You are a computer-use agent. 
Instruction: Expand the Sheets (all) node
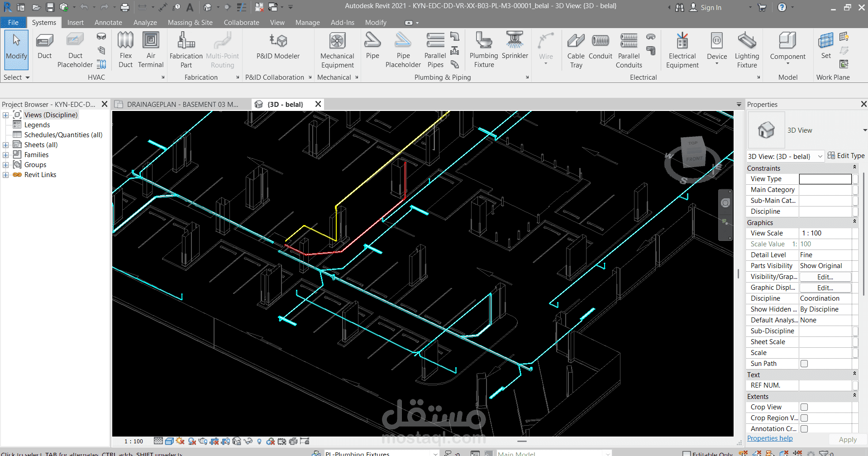[5, 145]
